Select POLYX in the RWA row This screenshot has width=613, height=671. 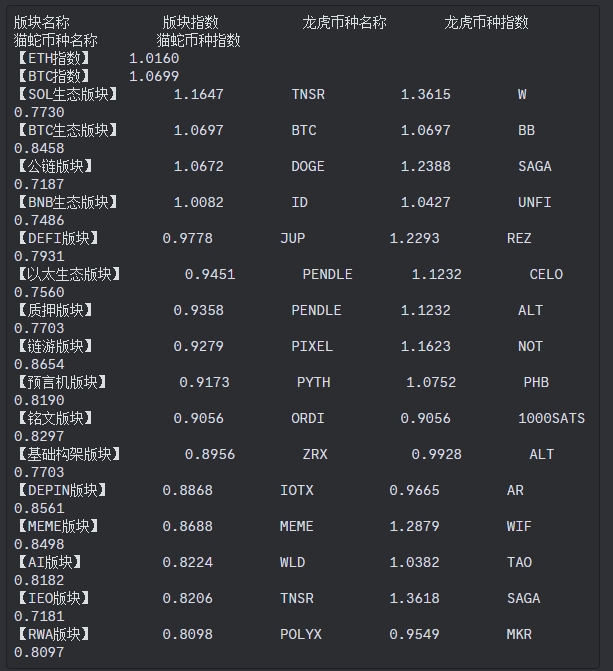coord(301,633)
